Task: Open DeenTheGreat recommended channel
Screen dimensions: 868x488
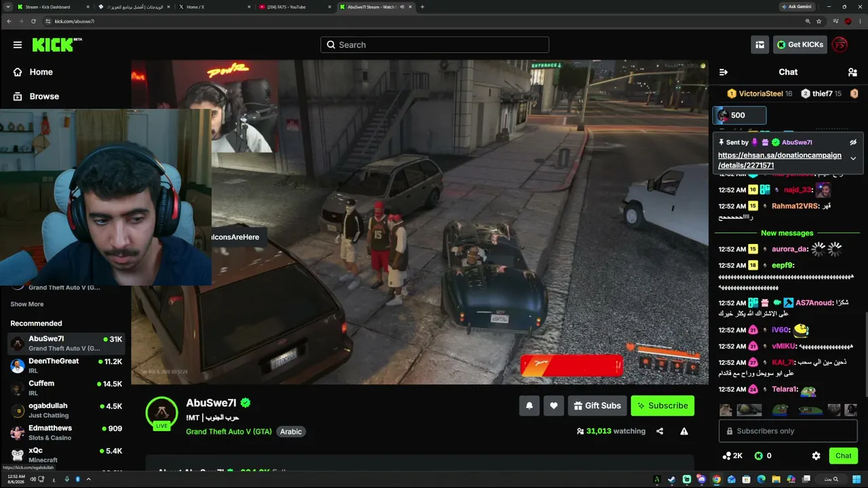Action: (x=66, y=366)
